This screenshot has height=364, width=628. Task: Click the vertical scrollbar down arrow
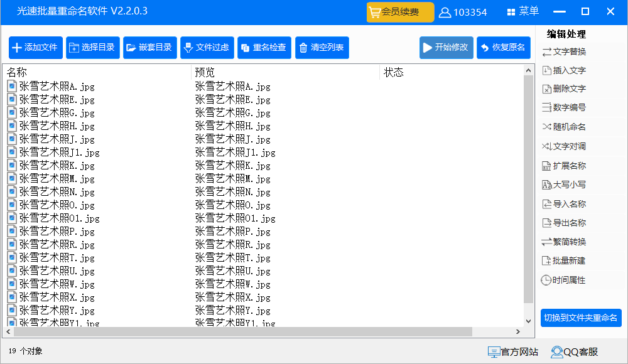[528, 321]
